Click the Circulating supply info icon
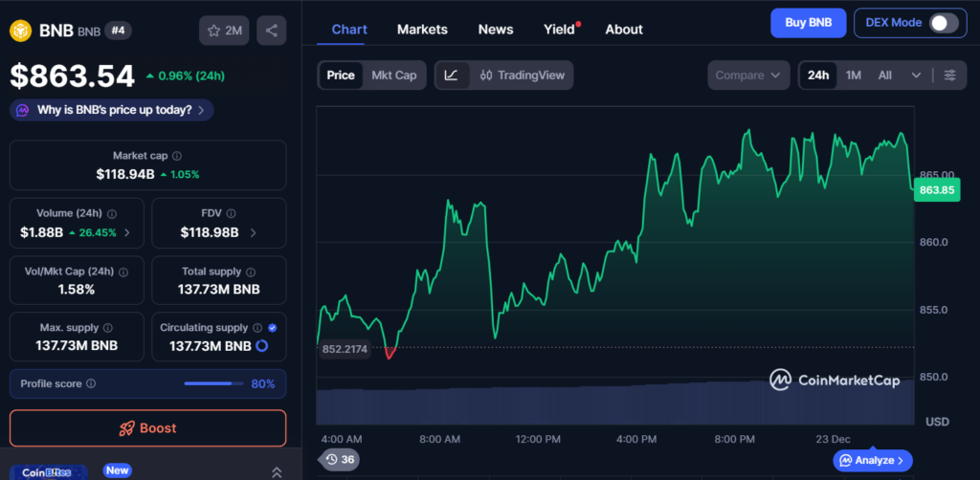The height and width of the screenshot is (480, 980). click(257, 328)
